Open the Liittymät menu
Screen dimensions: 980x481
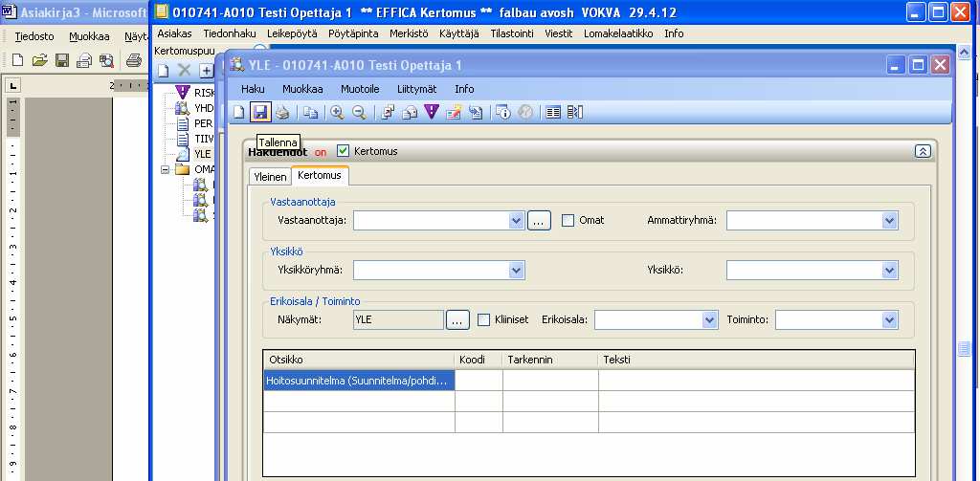[417, 89]
